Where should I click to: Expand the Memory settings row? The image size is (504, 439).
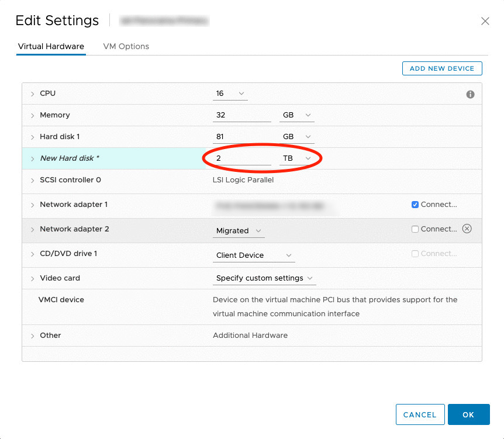pos(33,115)
